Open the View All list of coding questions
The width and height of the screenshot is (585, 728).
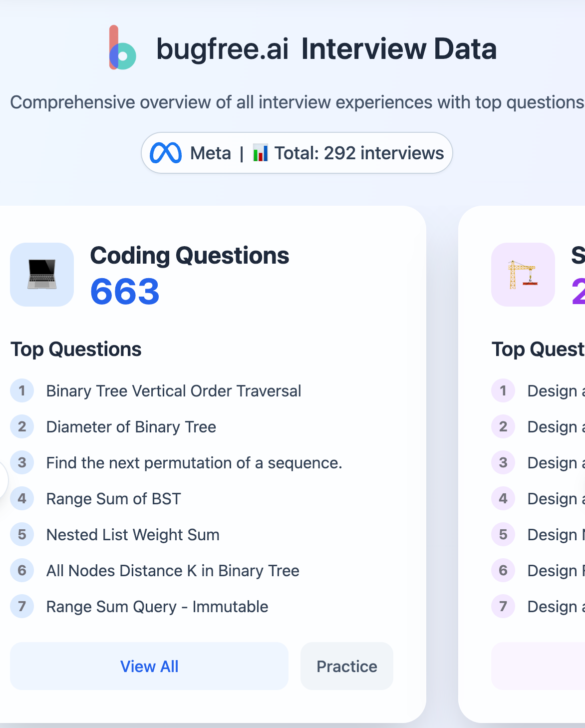pos(149,666)
